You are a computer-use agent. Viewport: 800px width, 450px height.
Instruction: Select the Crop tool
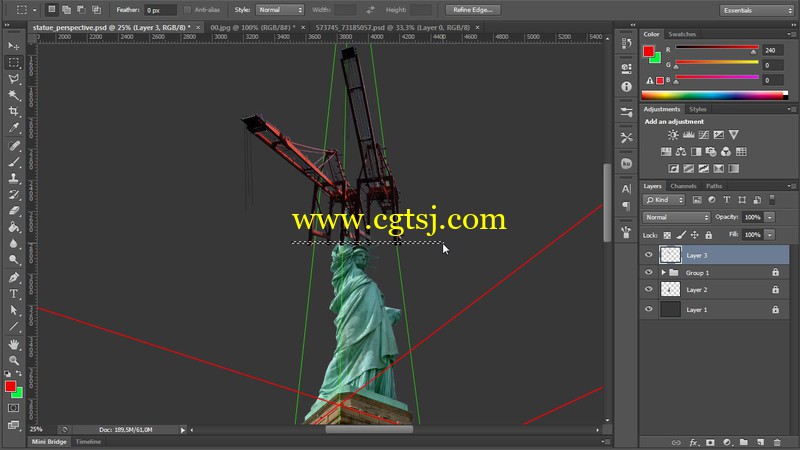click(x=14, y=111)
